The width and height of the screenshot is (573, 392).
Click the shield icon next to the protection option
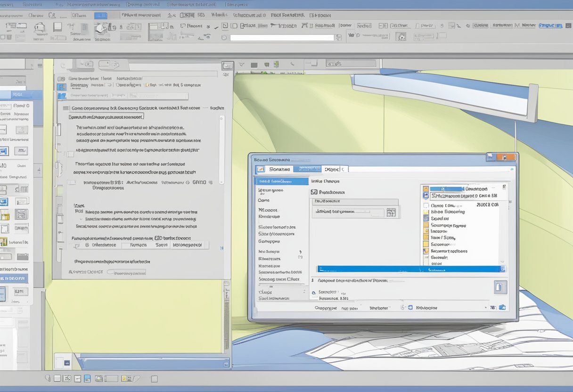click(314, 192)
